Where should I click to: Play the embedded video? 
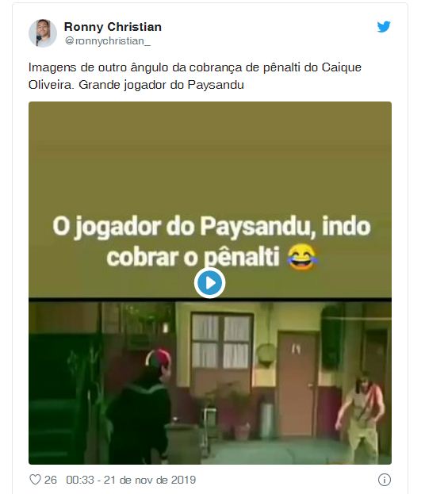(x=209, y=283)
